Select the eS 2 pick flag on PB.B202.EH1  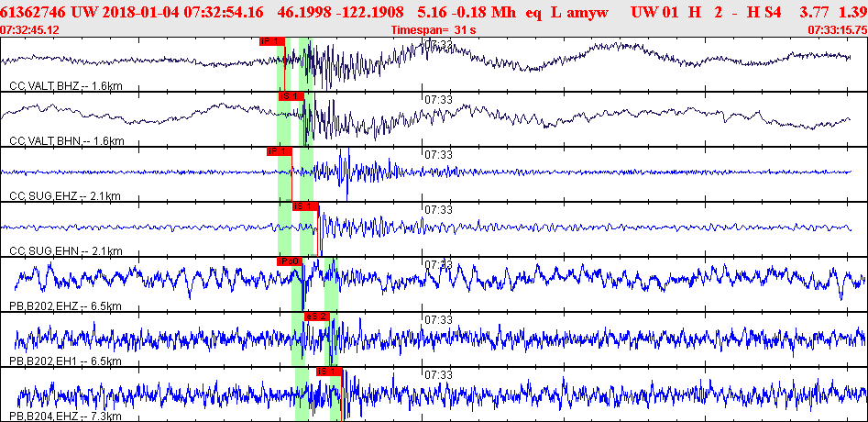(316, 316)
